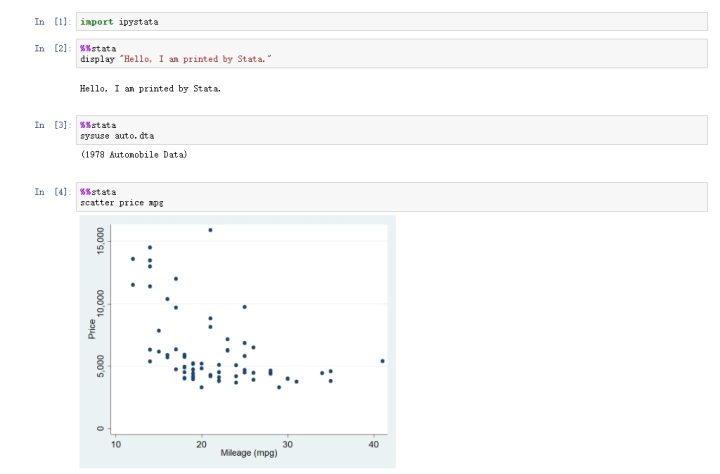This screenshot has height=474, width=720.
Task: Click the scatter plot output image
Action: [x=237, y=342]
